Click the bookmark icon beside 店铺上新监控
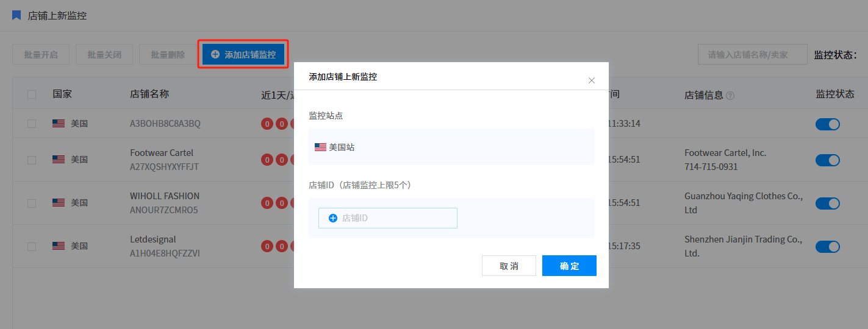 tap(16, 15)
